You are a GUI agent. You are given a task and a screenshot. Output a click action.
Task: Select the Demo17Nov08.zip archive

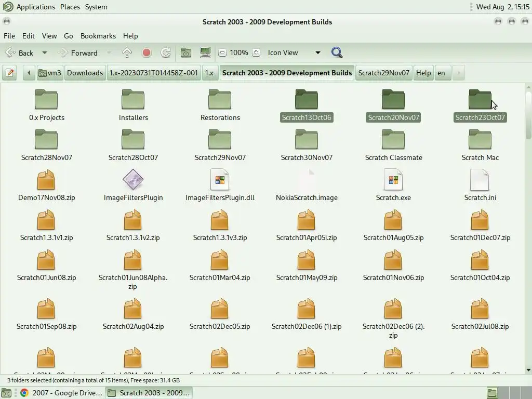tap(46, 185)
